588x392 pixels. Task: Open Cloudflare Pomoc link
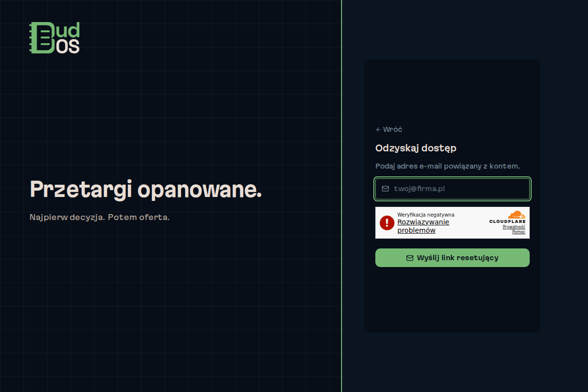coord(518,232)
